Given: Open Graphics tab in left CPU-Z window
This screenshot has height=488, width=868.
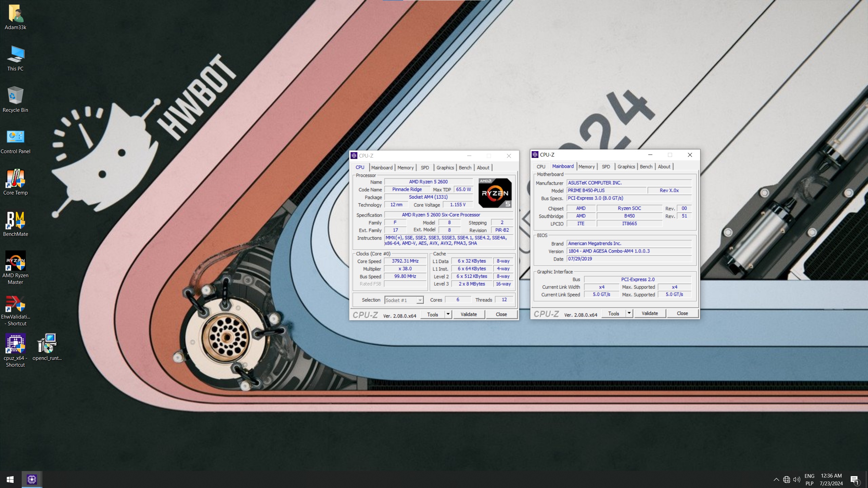Looking at the screenshot, I should click(x=445, y=167).
